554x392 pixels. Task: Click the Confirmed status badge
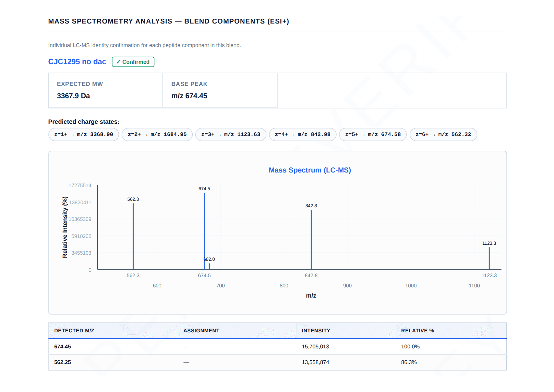click(133, 62)
